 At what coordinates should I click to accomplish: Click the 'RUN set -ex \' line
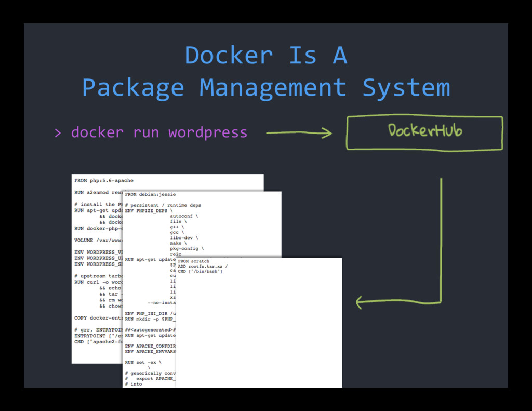pyautogui.click(x=143, y=363)
